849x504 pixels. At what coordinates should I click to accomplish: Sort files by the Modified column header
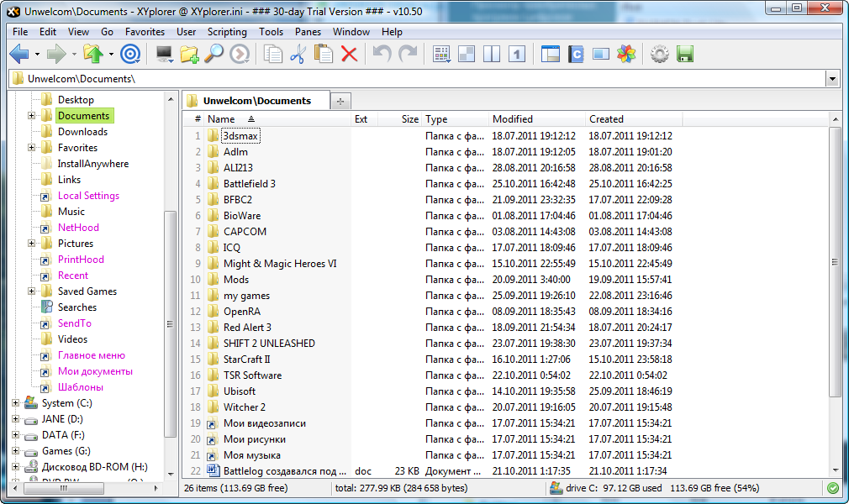click(x=513, y=119)
